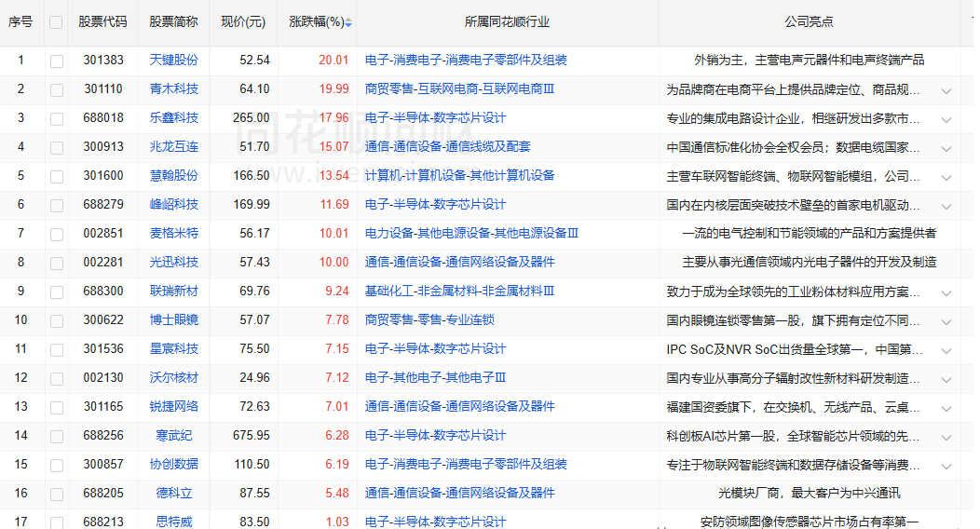Tick the checkbox beside 兆龙互连

(x=56, y=148)
